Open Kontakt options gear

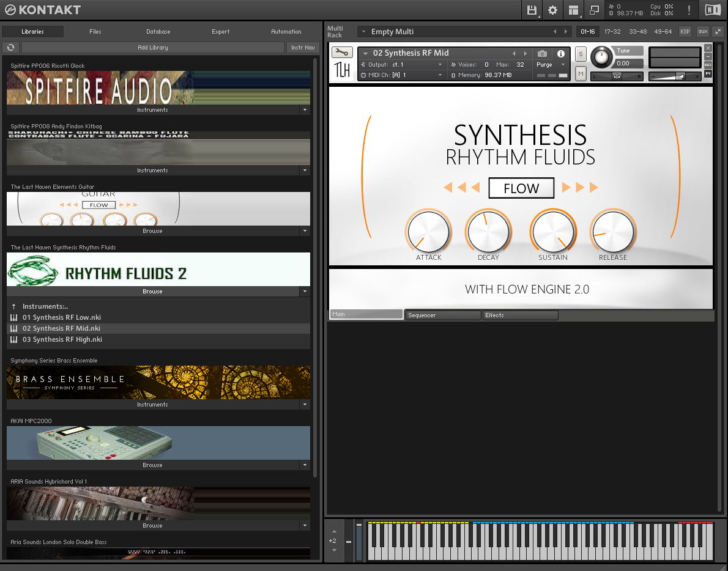(x=552, y=10)
